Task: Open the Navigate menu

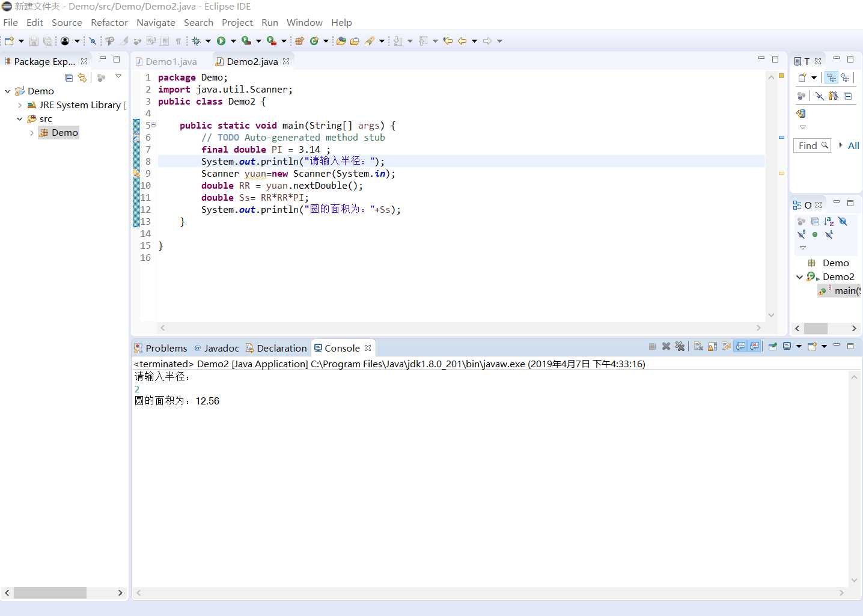Action: coord(156,22)
